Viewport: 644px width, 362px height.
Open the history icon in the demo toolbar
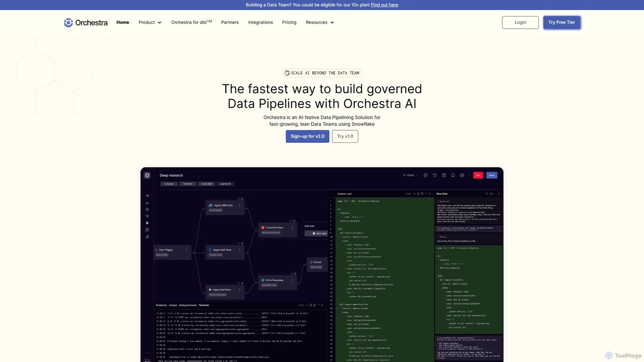point(435,175)
